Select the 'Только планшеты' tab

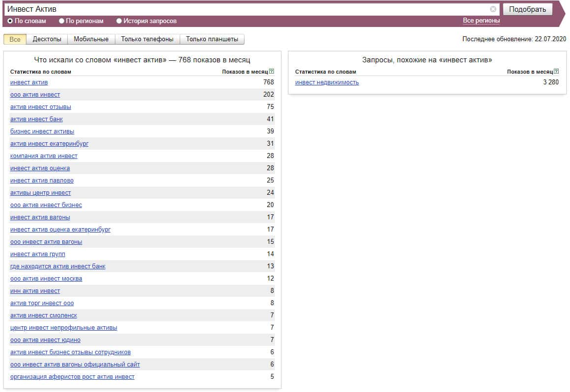pyautogui.click(x=212, y=39)
